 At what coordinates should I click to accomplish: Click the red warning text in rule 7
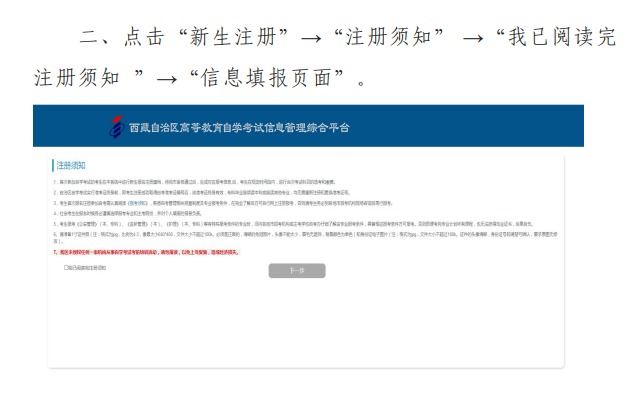pyautogui.click(x=146, y=252)
